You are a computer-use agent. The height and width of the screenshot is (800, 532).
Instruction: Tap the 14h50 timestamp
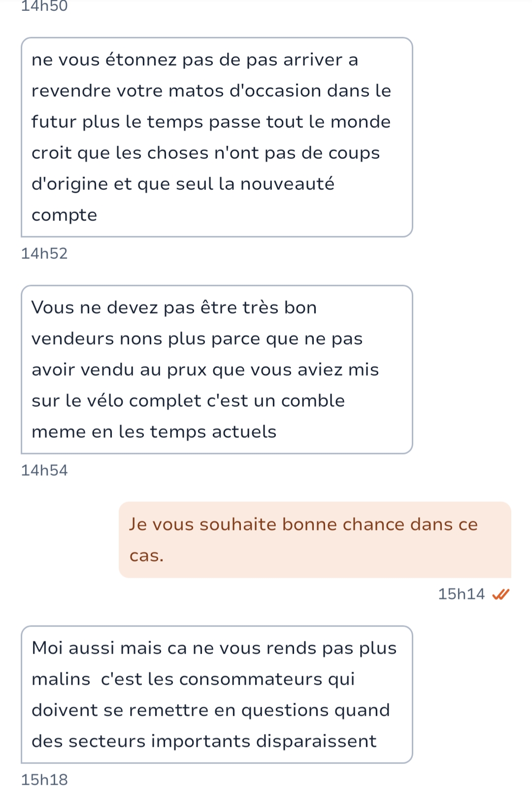pos(44,6)
